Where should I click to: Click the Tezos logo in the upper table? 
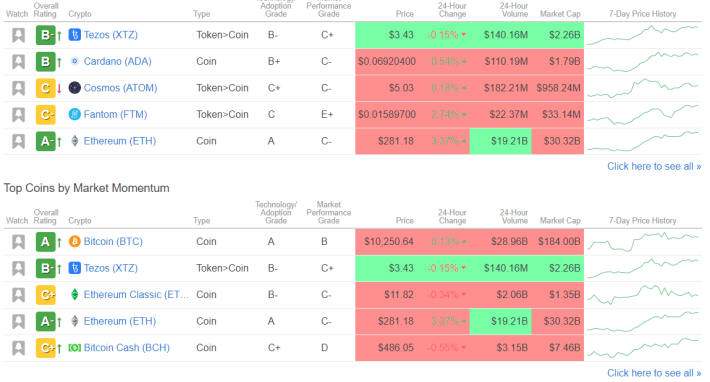click(75, 35)
